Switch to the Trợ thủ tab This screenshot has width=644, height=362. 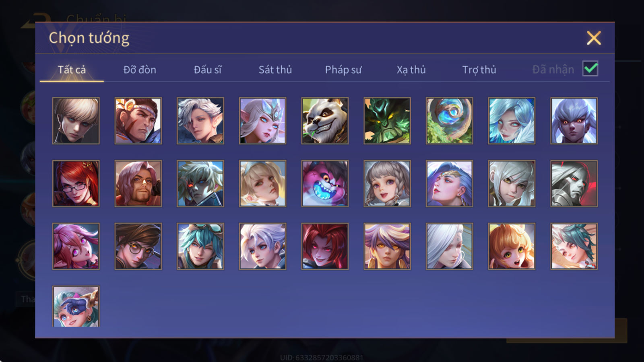(x=479, y=70)
